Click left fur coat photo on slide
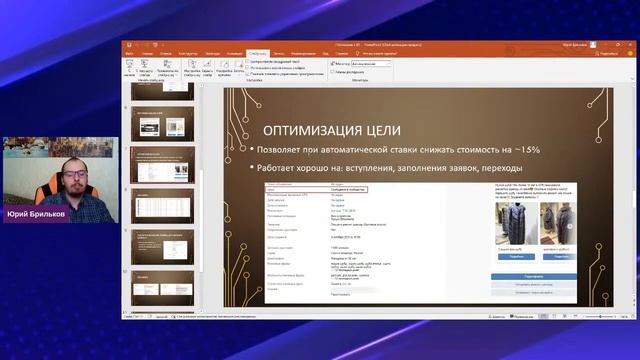This screenshot has height=360, width=640. click(516, 224)
